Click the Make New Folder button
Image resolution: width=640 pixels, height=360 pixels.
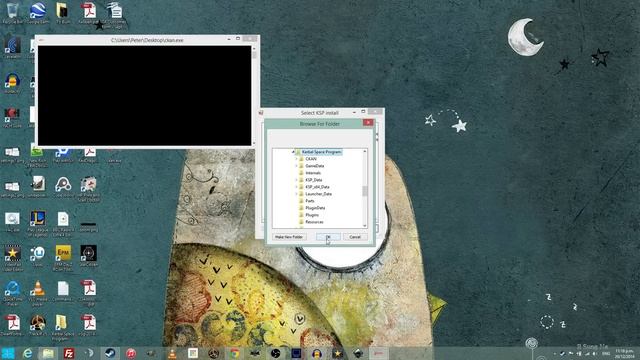[289, 237]
